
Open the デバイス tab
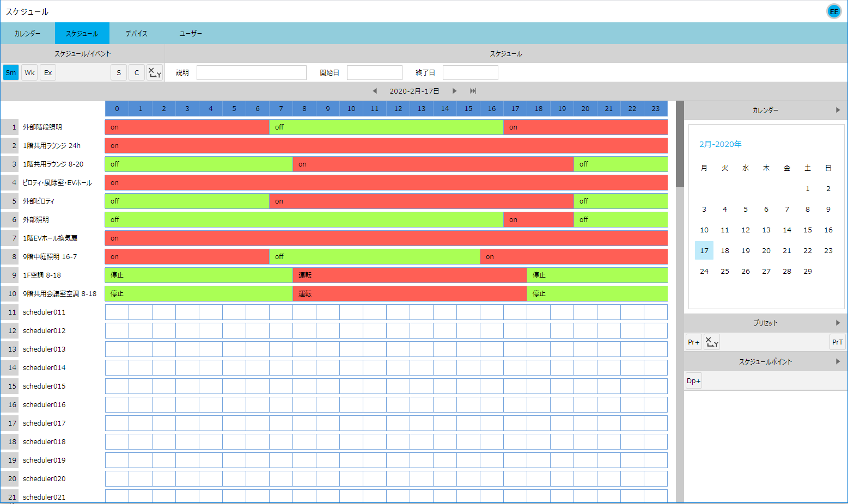[x=137, y=33]
